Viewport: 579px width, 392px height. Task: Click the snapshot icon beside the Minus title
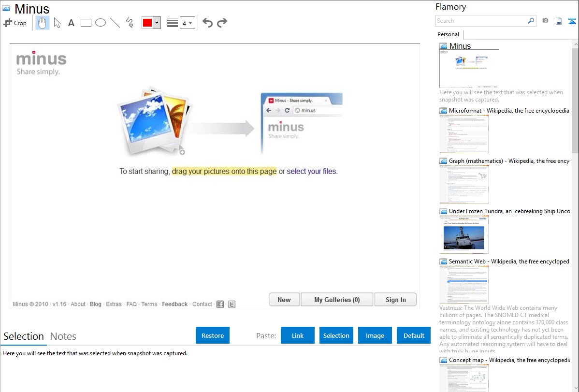click(x=6, y=9)
